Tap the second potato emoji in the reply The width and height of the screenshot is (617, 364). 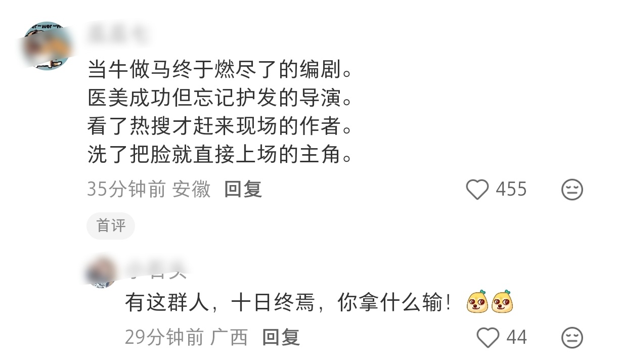(503, 302)
